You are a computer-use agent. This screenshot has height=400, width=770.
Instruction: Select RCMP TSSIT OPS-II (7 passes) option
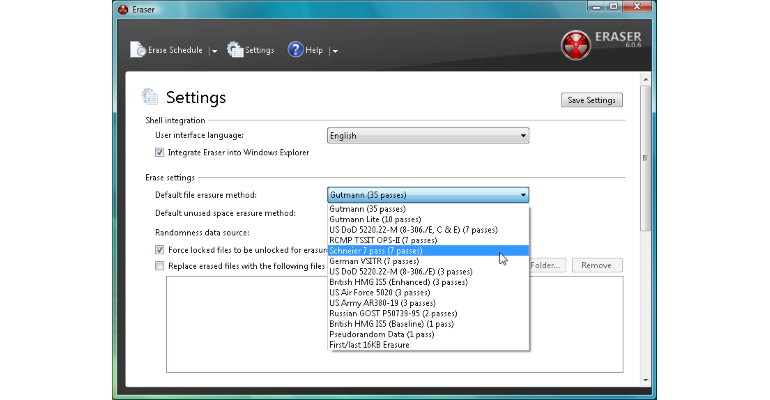[428, 240]
